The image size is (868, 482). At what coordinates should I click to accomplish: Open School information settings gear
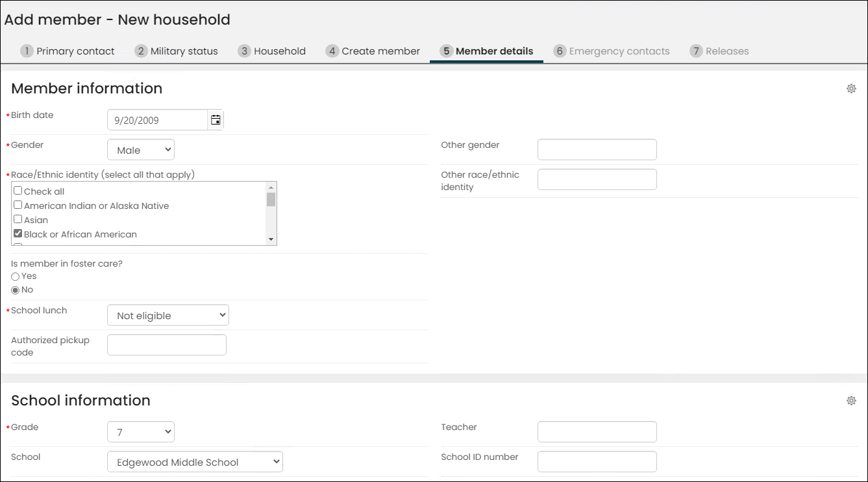pyautogui.click(x=851, y=401)
